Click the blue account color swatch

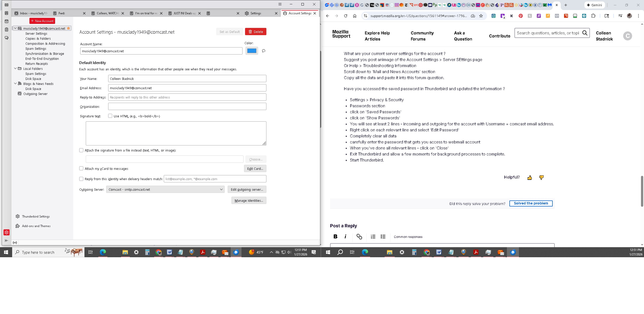tap(252, 51)
